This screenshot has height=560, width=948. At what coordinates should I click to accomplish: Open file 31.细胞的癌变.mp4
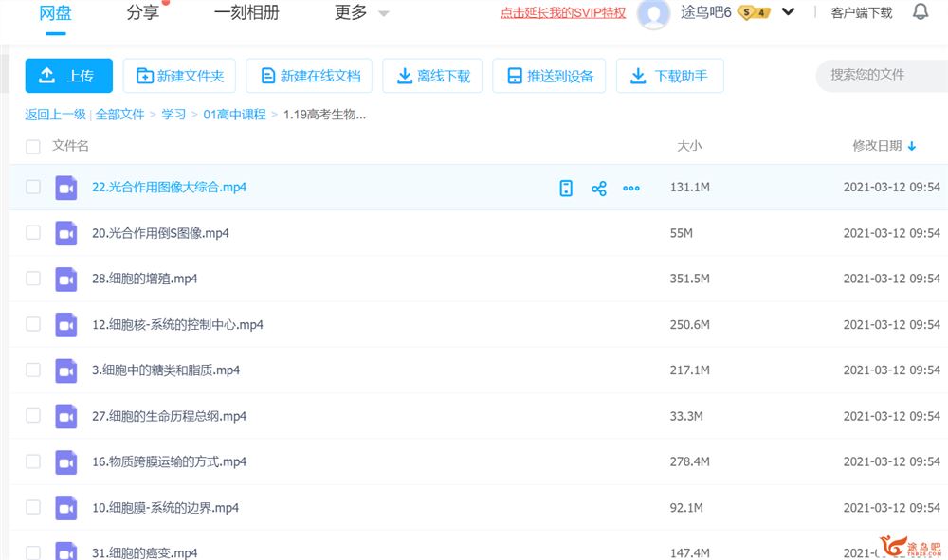tap(144, 552)
